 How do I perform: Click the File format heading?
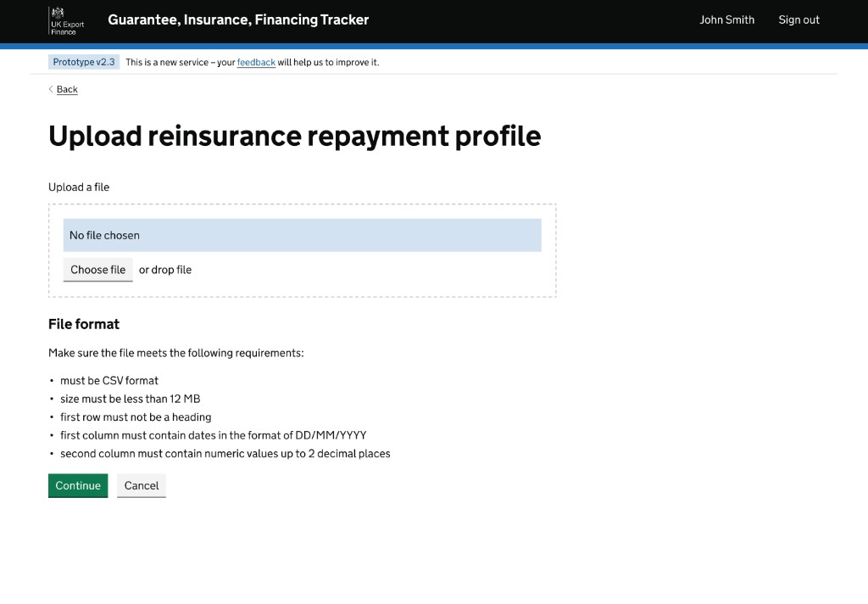click(x=84, y=324)
